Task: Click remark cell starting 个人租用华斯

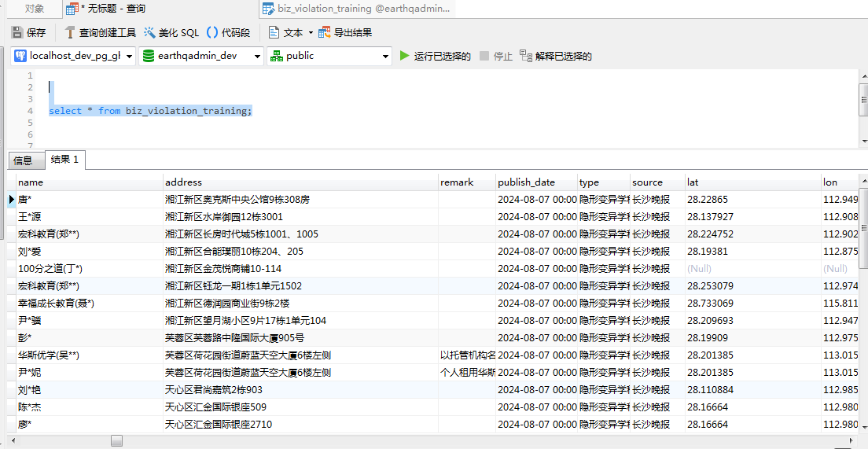Action: coord(467,373)
